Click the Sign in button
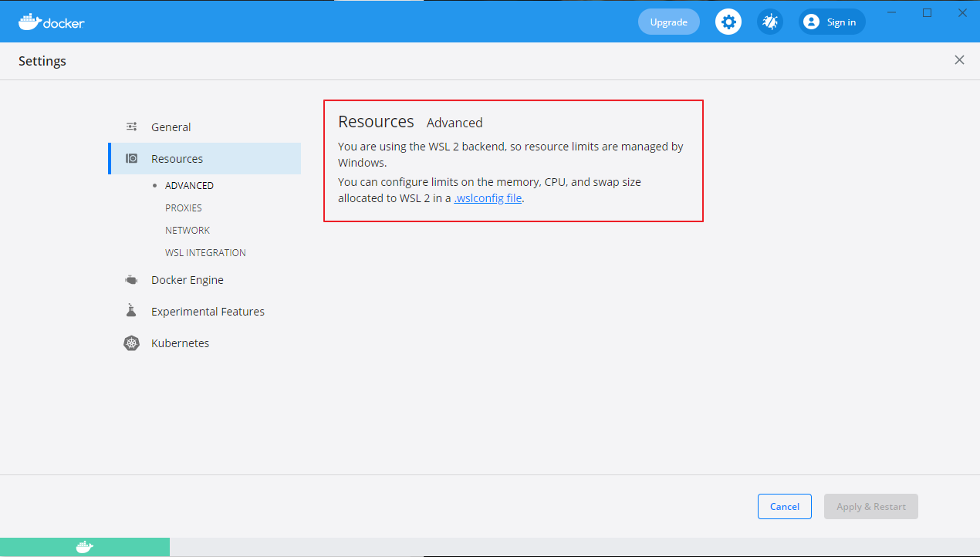Screen dimensions: 980x557 (832, 22)
